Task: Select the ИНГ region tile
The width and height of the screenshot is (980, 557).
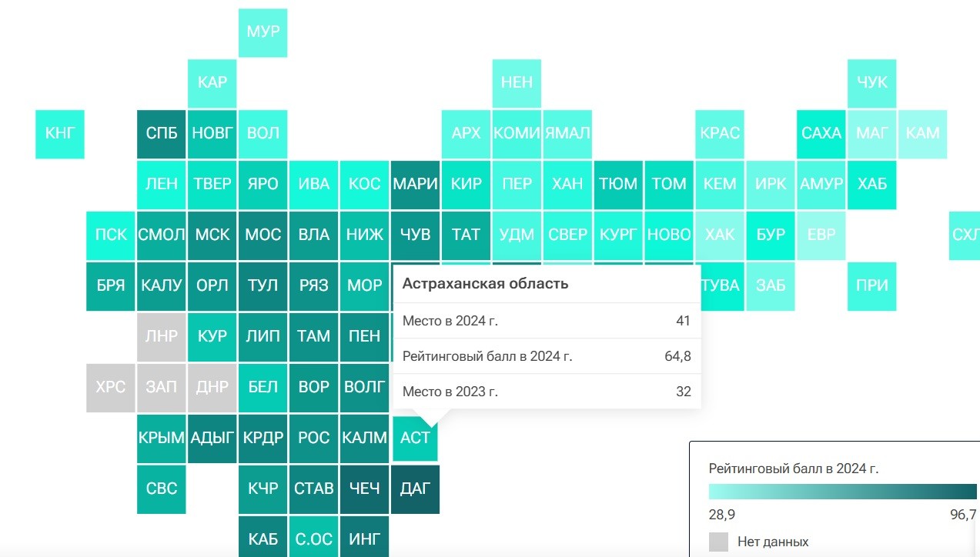Action: [365, 539]
